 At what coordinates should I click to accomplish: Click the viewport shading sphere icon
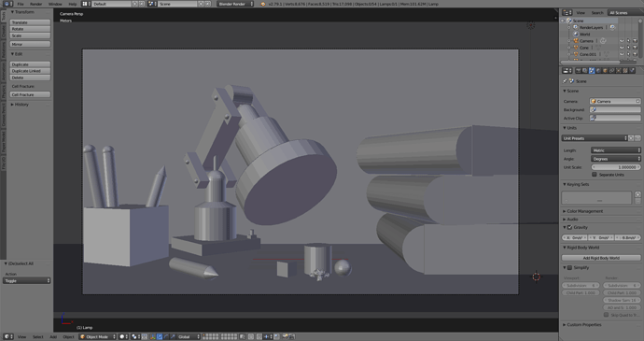tap(122, 336)
